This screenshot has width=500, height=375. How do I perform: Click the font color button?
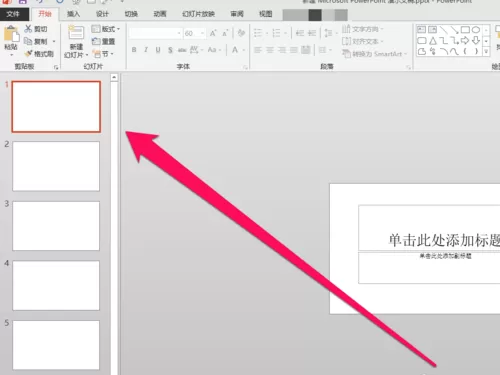(x=235, y=50)
